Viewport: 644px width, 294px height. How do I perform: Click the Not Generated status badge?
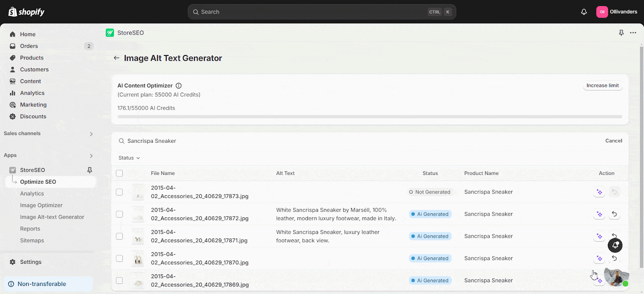(x=430, y=192)
